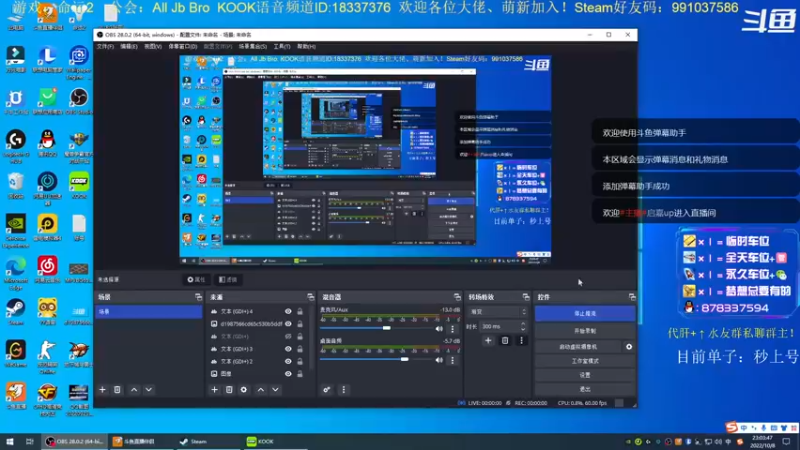800x450 pixels.
Task: Select the Steam desktop shortcut
Action: coord(16,312)
